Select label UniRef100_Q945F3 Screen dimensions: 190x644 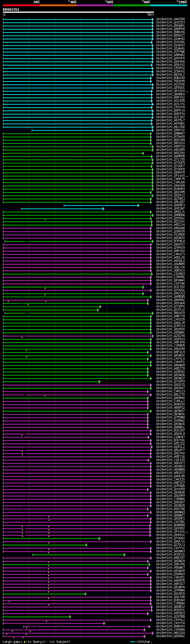pyautogui.click(x=170, y=205)
